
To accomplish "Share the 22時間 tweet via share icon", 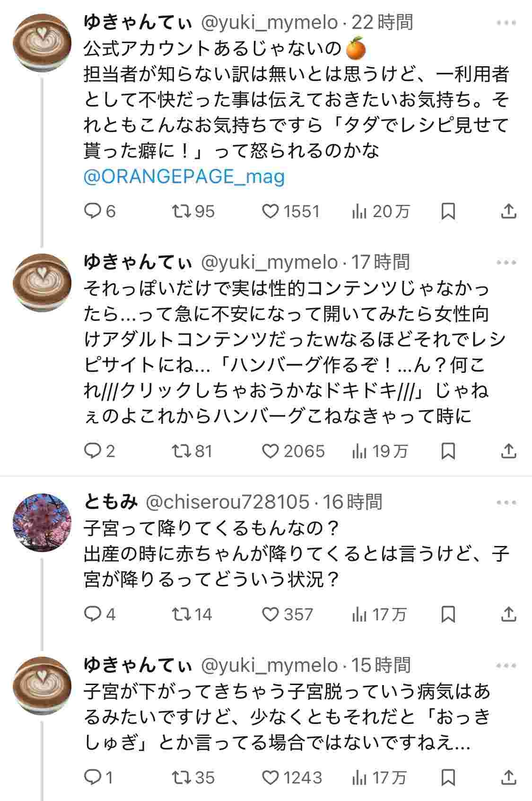I will [508, 211].
